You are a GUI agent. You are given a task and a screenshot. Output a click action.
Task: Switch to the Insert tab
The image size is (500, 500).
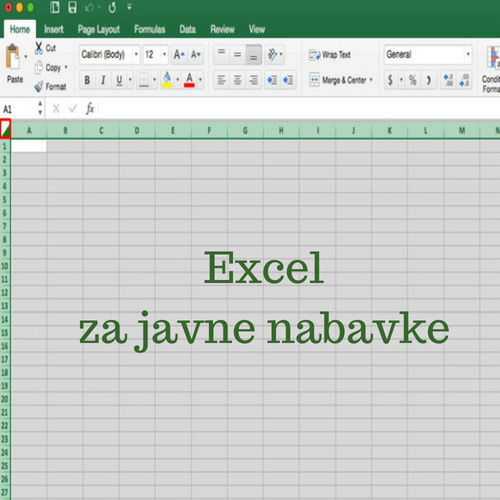pos(54,29)
